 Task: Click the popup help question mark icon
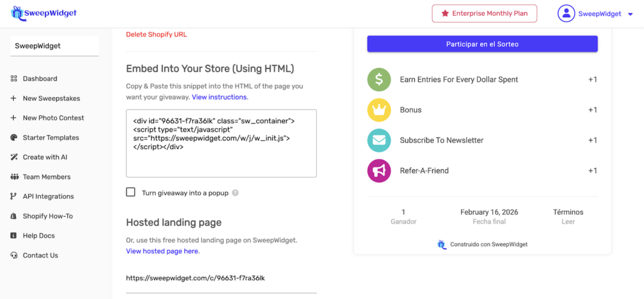(235, 193)
